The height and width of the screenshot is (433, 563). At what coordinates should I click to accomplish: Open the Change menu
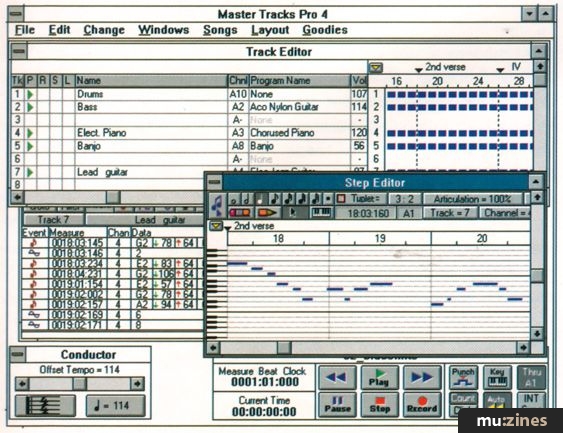tap(104, 30)
